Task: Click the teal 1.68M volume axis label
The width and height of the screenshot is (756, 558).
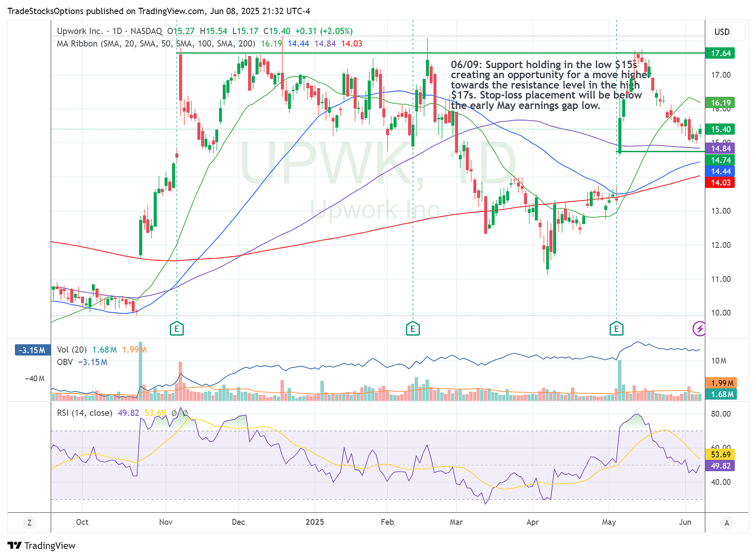Action: (722, 394)
